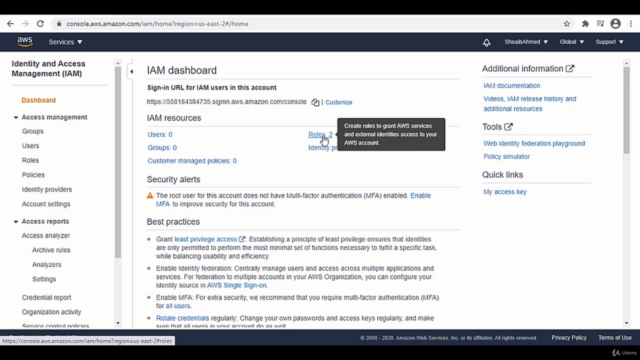Open Groups in sidebar
Screen dimensions: 640x360
tap(33, 131)
